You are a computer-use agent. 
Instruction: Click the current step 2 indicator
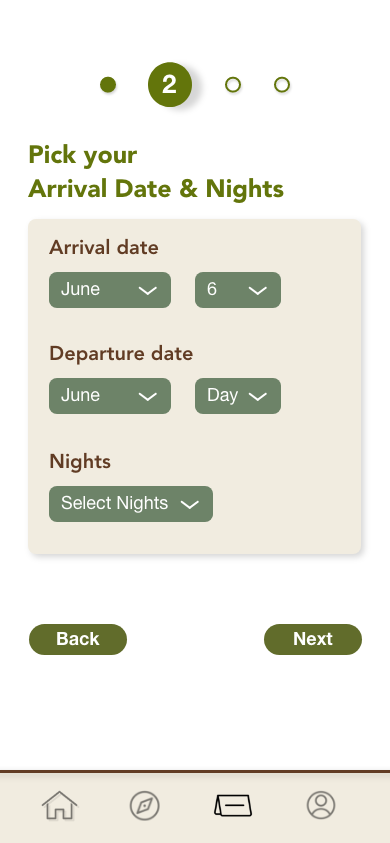(170, 85)
